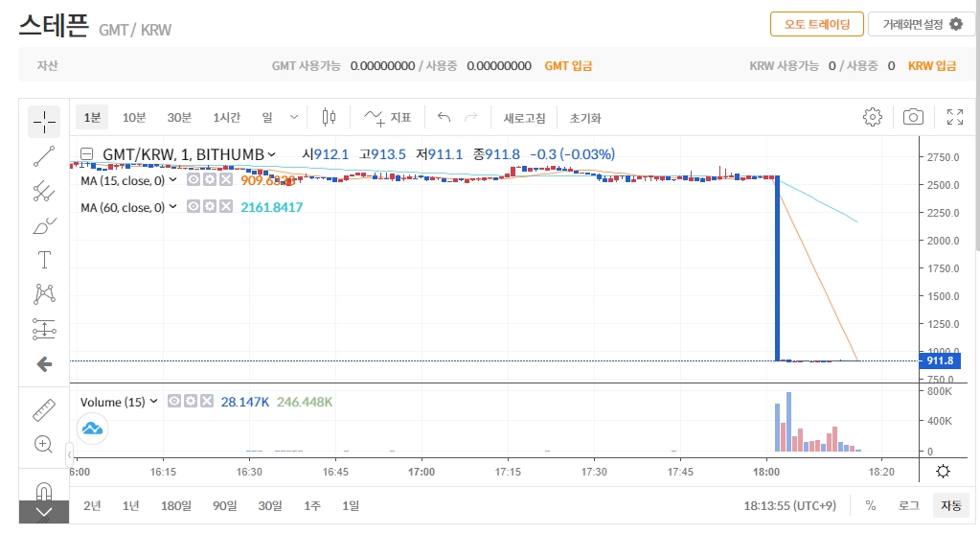Select the text annotation tool
This screenshot has height=534, width=980.
[x=44, y=260]
